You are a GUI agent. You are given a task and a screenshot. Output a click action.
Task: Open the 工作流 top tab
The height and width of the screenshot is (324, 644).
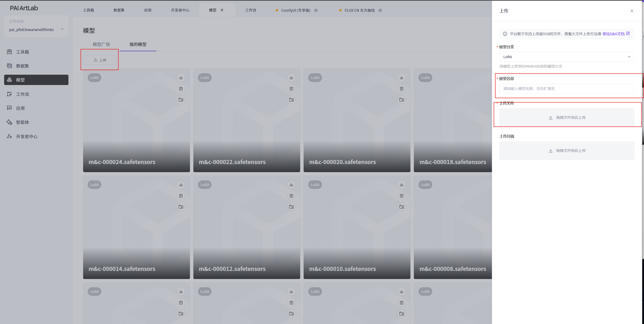[x=251, y=10]
